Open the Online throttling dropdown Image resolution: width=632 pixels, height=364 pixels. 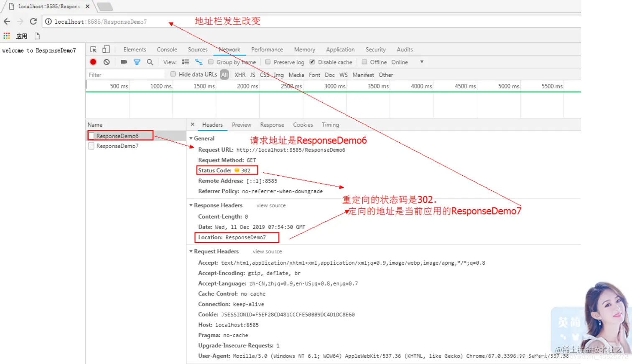click(408, 62)
